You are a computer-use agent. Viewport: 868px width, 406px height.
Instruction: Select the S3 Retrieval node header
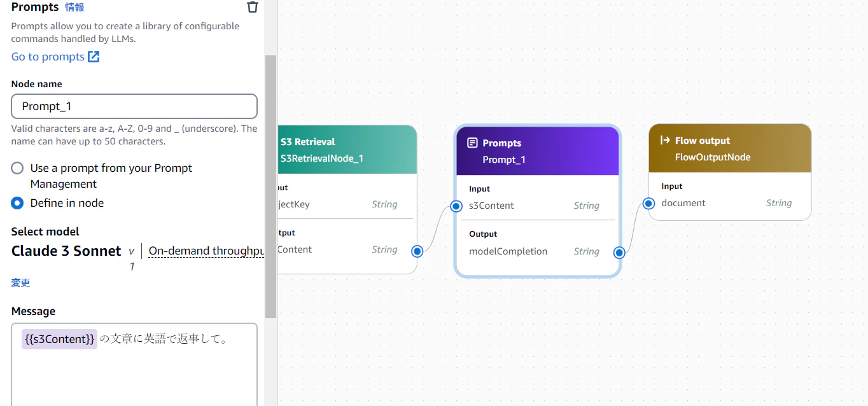pyautogui.click(x=347, y=150)
